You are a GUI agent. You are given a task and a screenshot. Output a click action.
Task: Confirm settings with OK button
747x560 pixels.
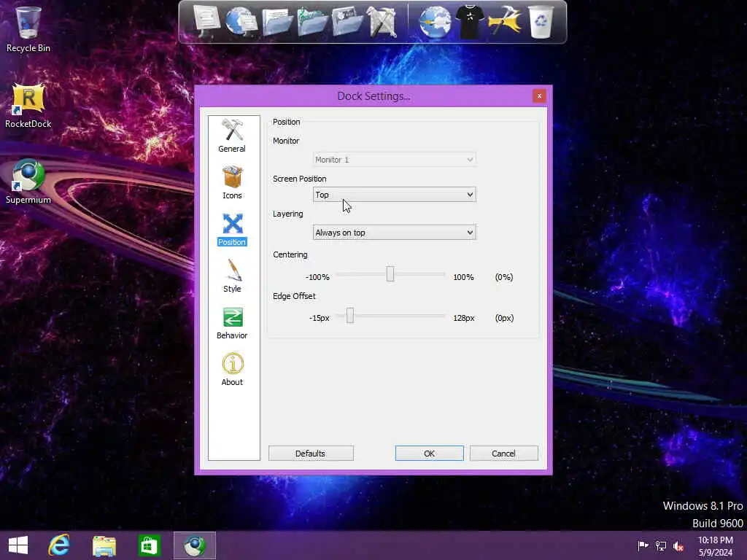429,454
